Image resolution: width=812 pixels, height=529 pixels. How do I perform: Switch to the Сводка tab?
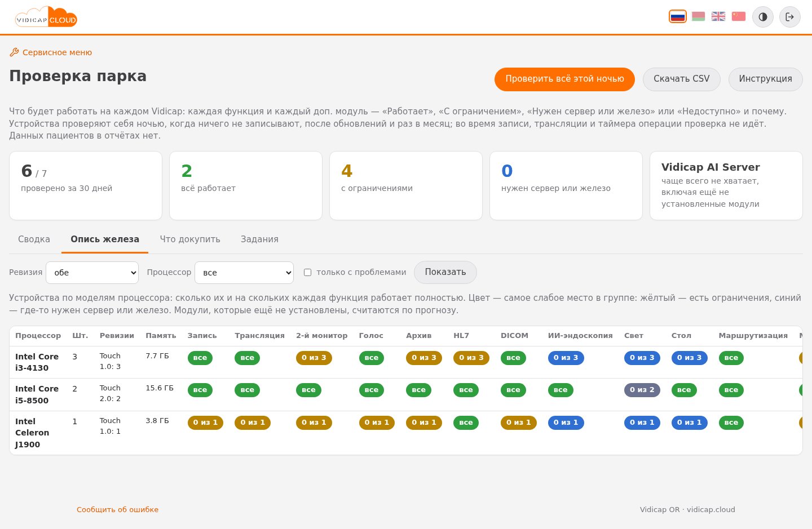pyautogui.click(x=34, y=239)
